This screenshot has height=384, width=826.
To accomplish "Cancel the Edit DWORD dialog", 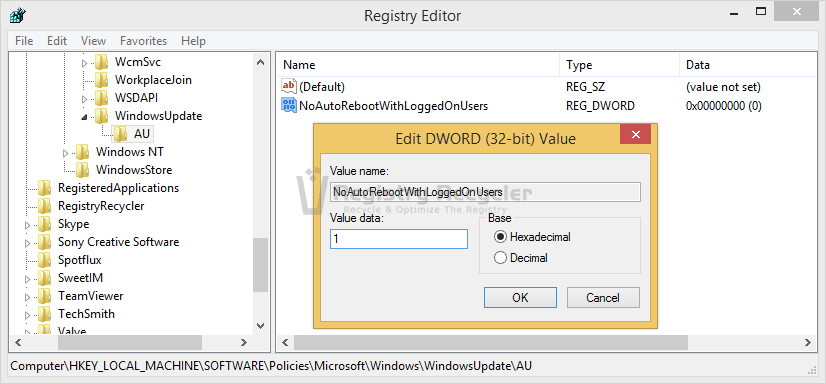I will 603,298.
